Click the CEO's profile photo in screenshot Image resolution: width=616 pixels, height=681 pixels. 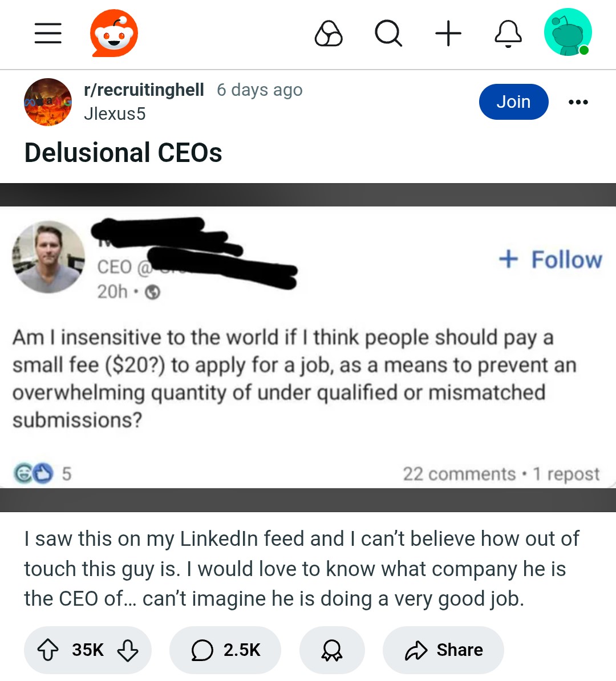[48, 257]
